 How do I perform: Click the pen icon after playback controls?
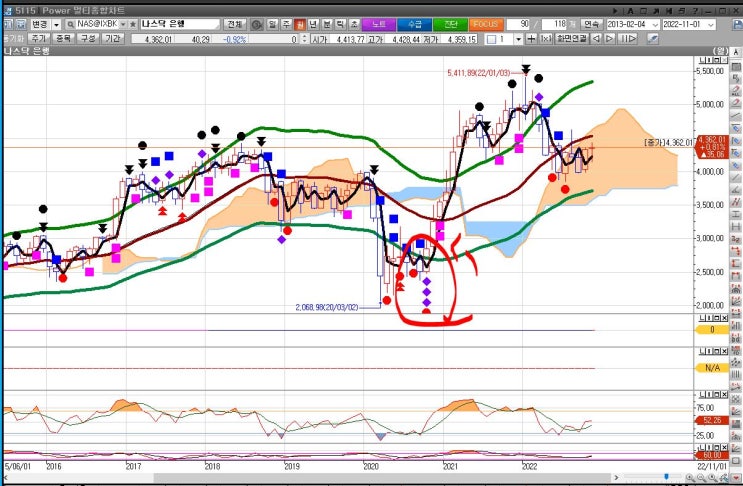coord(653,39)
